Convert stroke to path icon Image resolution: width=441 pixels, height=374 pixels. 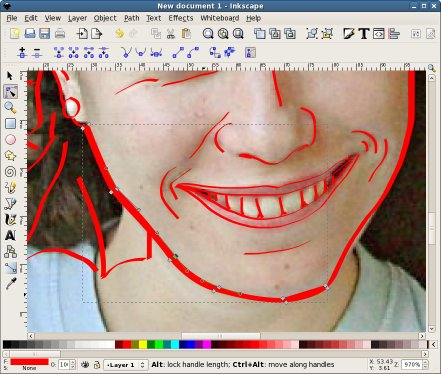point(230,53)
